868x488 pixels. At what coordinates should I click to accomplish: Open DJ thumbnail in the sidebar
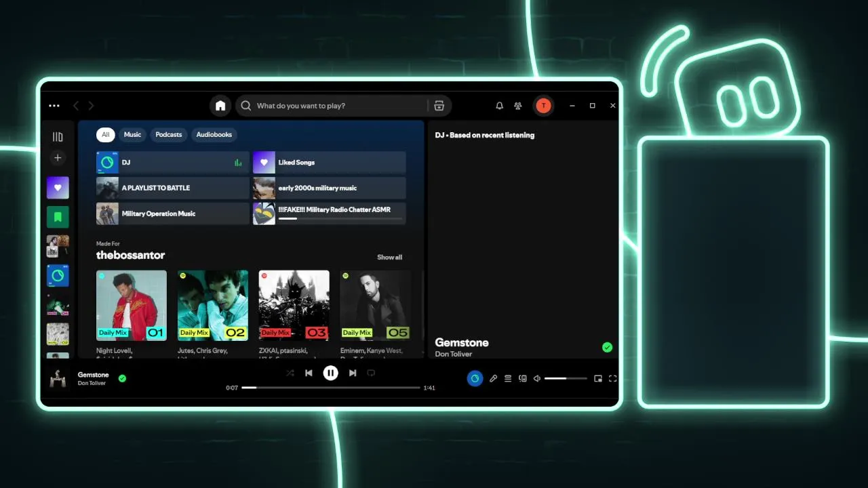[x=58, y=276]
